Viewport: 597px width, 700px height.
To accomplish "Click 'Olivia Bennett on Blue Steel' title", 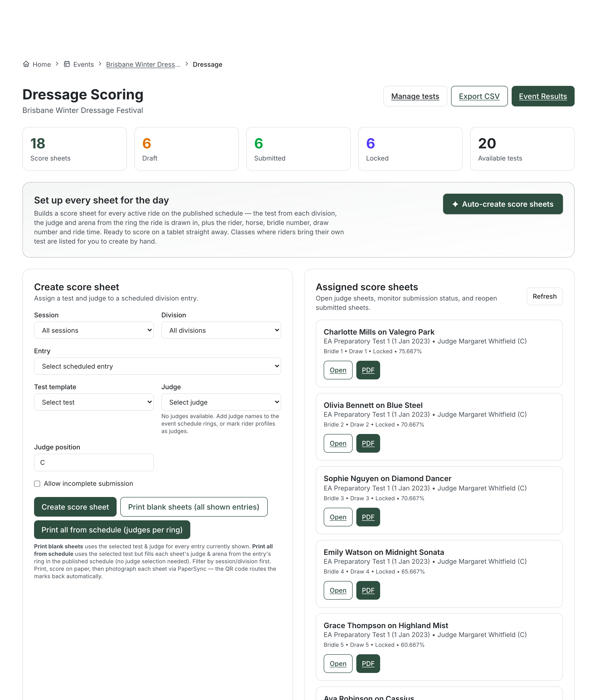I will pos(373,405).
